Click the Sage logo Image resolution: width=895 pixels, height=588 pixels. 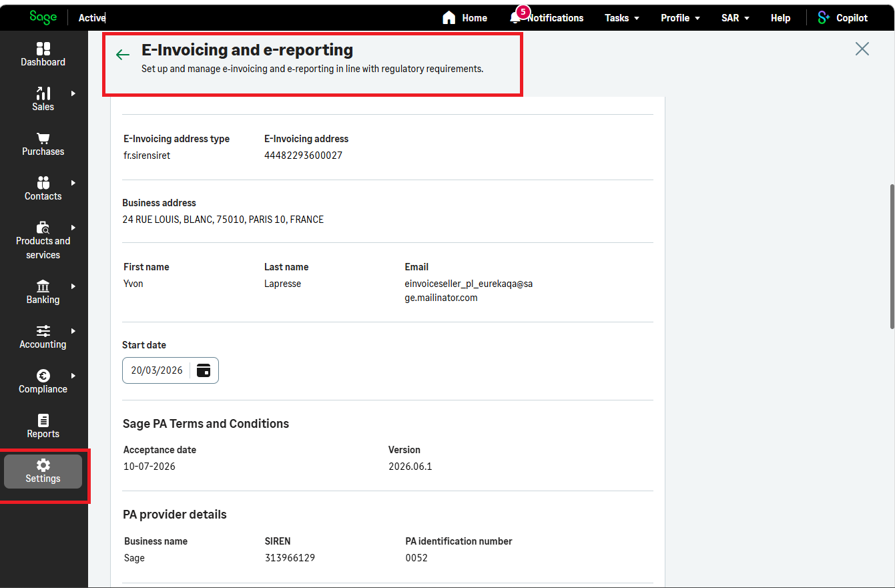pyautogui.click(x=43, y=18)
